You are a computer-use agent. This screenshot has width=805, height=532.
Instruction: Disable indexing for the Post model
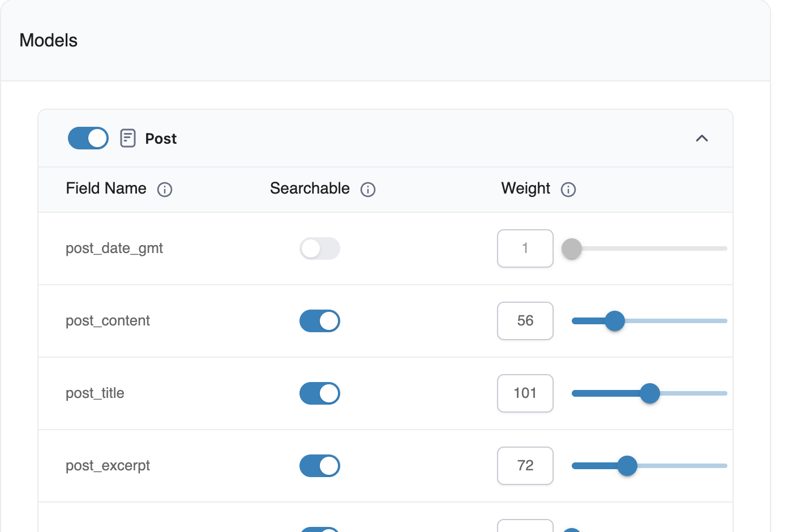(x=88, y=138)
